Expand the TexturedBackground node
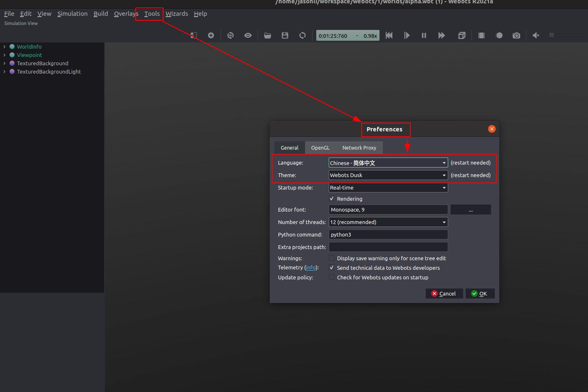 point(5,64)
